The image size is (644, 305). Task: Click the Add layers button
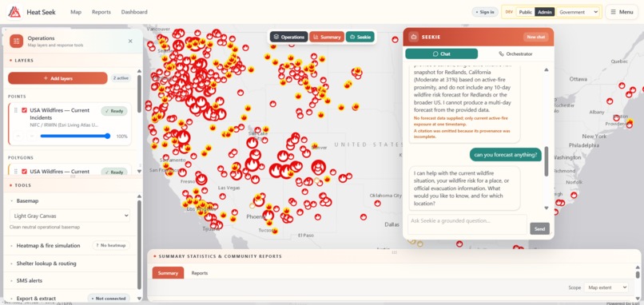(x=58, y=78)
